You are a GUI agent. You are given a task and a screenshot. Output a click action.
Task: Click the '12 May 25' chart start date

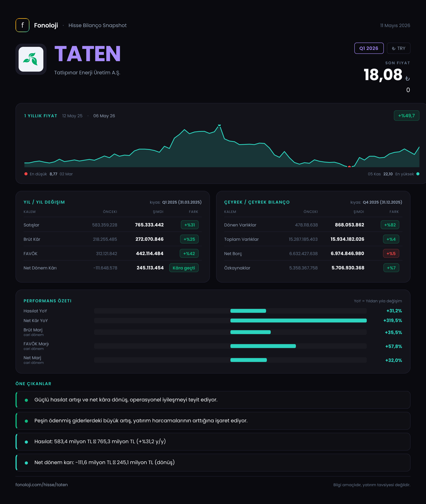[x=72, y=116]
